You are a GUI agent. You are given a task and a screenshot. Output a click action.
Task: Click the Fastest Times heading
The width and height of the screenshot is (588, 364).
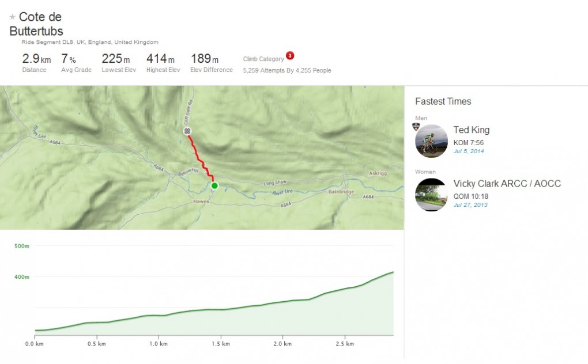point(443,101)
